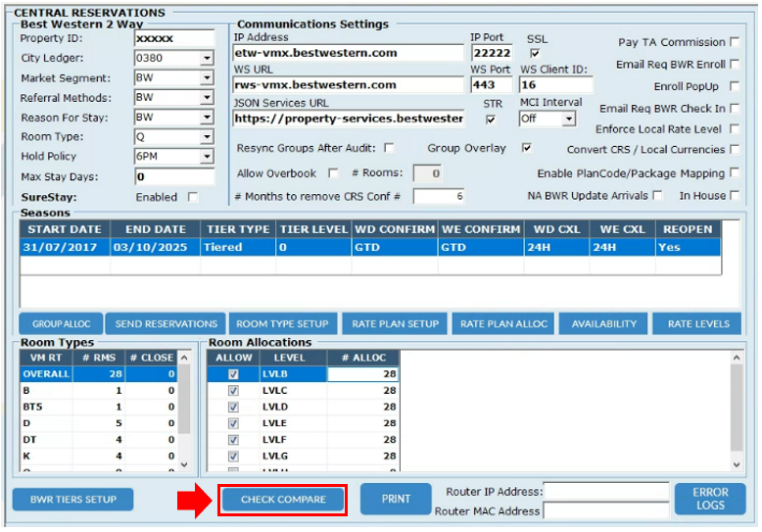Uncheck Allow for level LVLC
This screenshot has width=762, height=532.
pos(233,391)
